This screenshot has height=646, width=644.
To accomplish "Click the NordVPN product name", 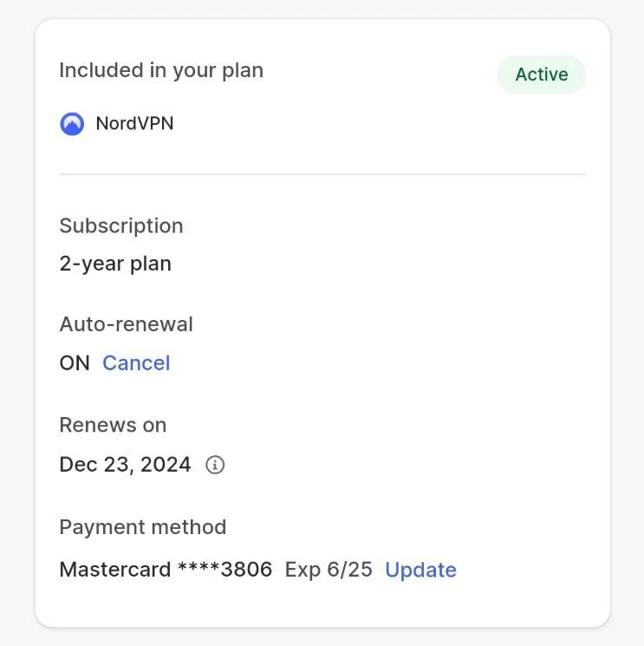I will pos(134,124).
